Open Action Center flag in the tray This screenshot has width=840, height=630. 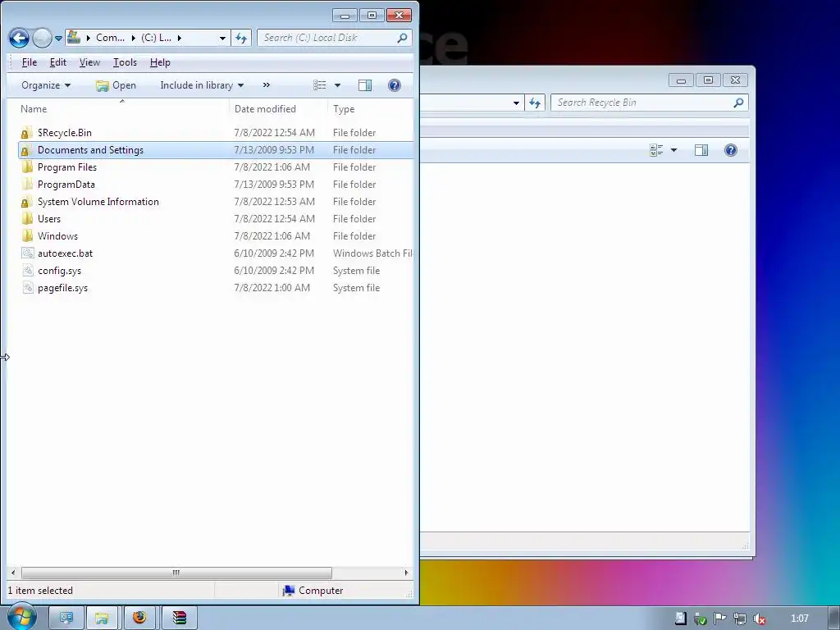[720, 619]
